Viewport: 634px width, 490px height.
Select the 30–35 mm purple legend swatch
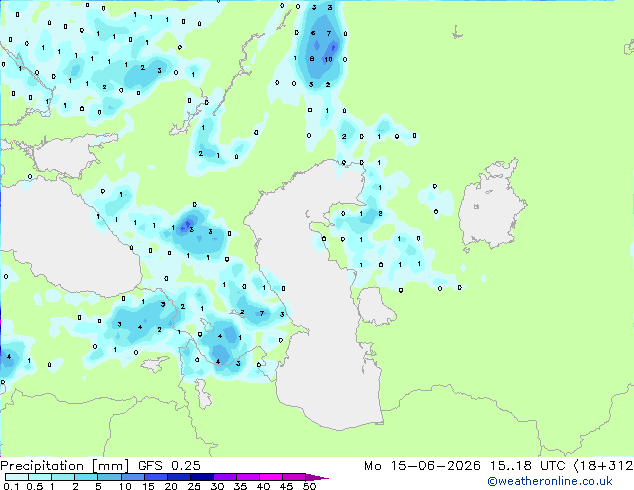(x=225, y=477)
